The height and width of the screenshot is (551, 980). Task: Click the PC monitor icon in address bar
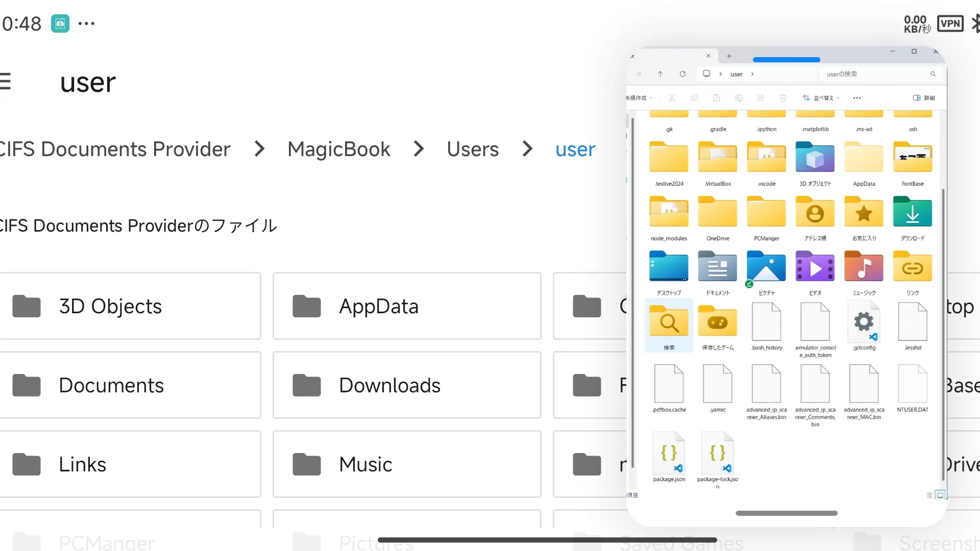pyautogui.click(x=706, y=74)
